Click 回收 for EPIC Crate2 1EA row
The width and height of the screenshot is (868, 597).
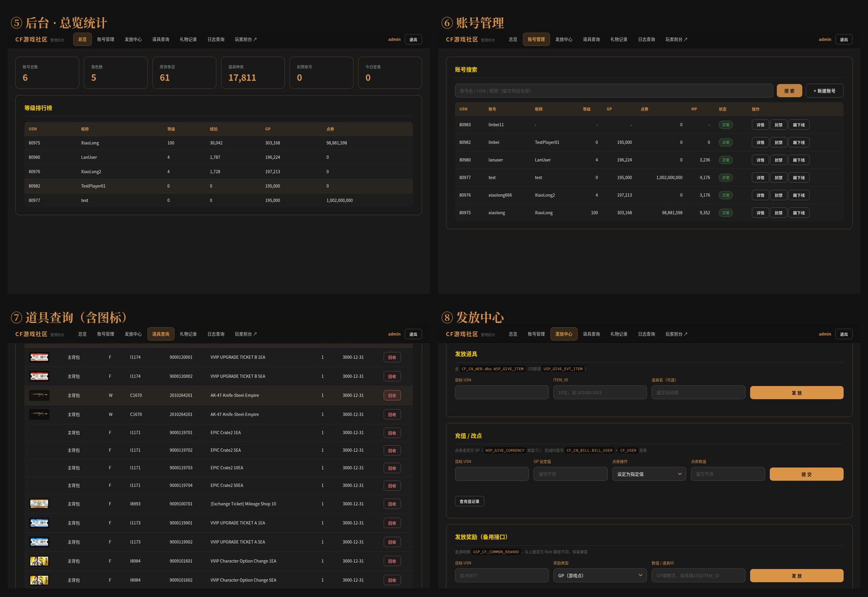(392, 433)
